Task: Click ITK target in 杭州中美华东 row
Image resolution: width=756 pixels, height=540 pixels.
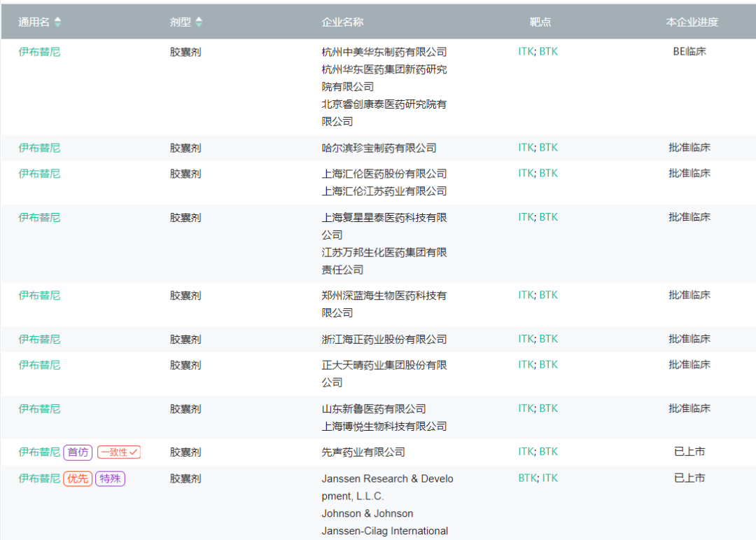Action: (526, 52)
